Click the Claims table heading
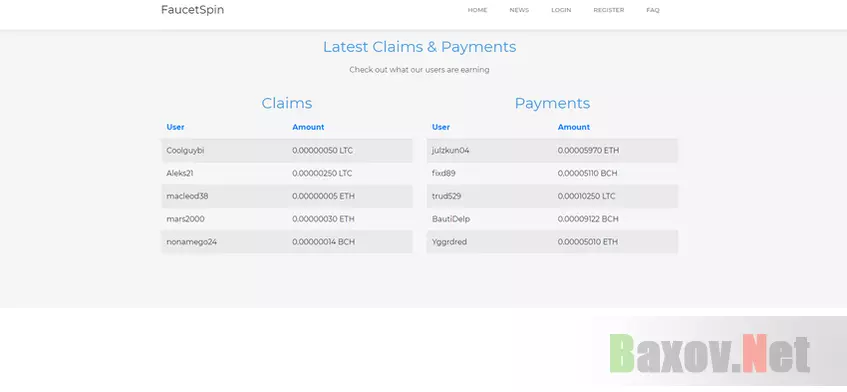The height and width of the screenshot is (392, 847). 287,103
